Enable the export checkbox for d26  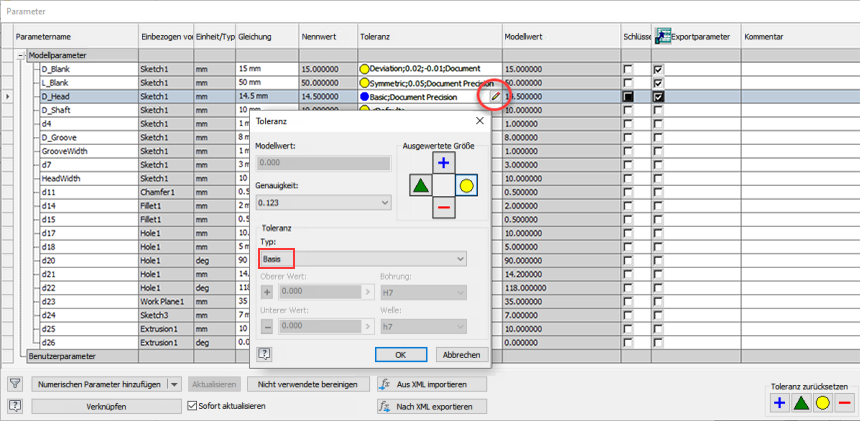coord(658,342)
